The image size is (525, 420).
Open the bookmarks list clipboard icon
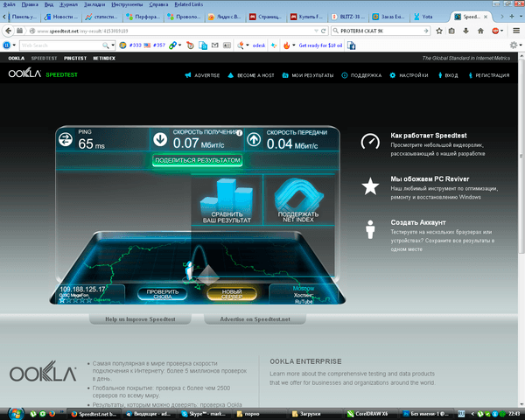pos(451,31)
